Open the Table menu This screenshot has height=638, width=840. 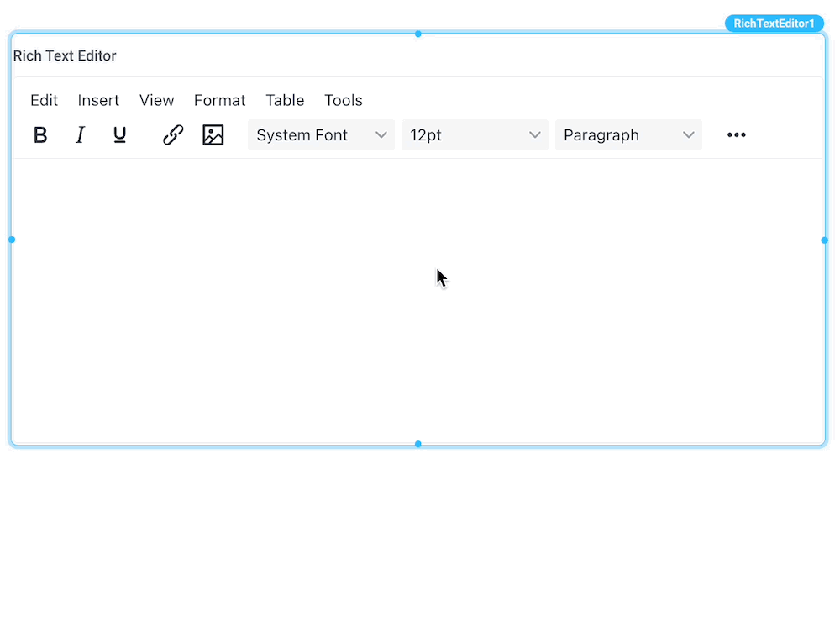[285, 100]
